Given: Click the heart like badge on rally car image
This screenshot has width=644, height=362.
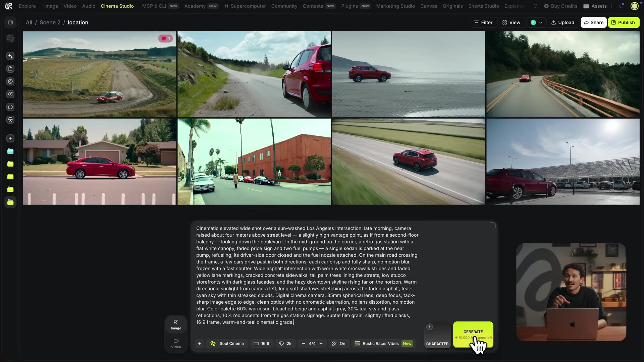Looking at the screenshot, I should tap(166, 39).
